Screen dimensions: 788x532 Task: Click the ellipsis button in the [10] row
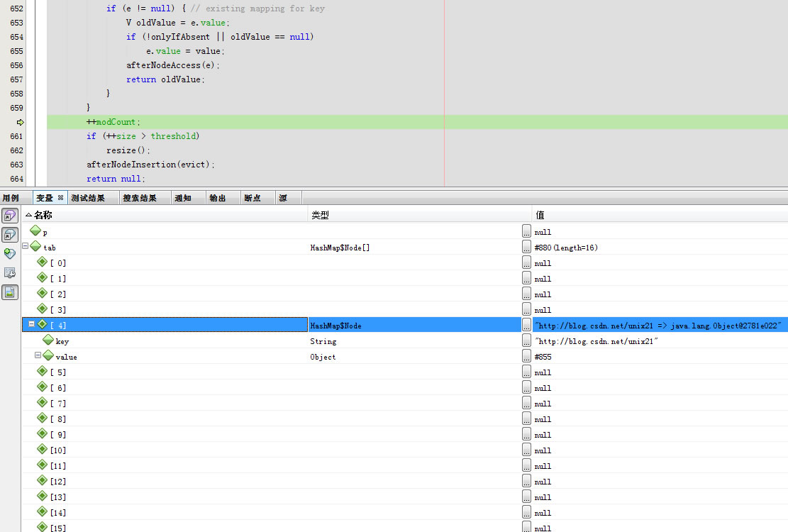click(x=527, y=449)
